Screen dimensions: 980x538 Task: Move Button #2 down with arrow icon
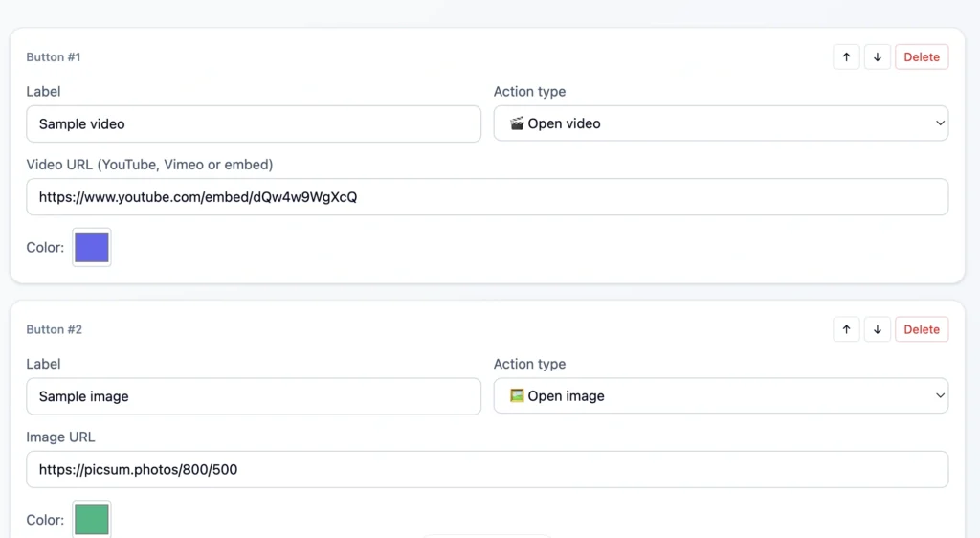[x=878, y=329]
